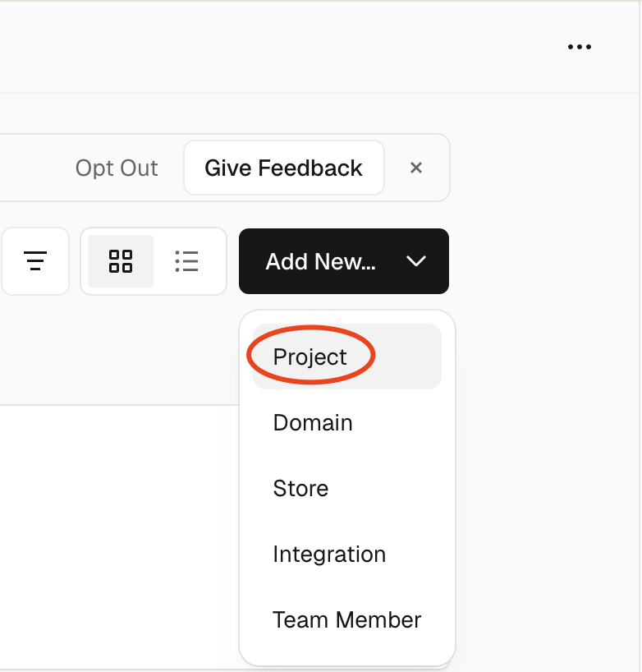Click the Add New chevron arrow
642x672 pixels.
pos(416,261)
